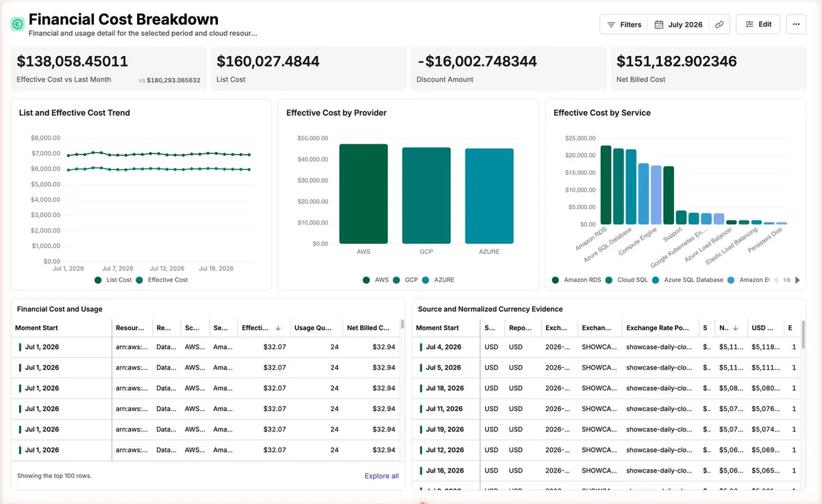Click the AZURE bar in provider chart
822x504 pixels.
(489, 196)
